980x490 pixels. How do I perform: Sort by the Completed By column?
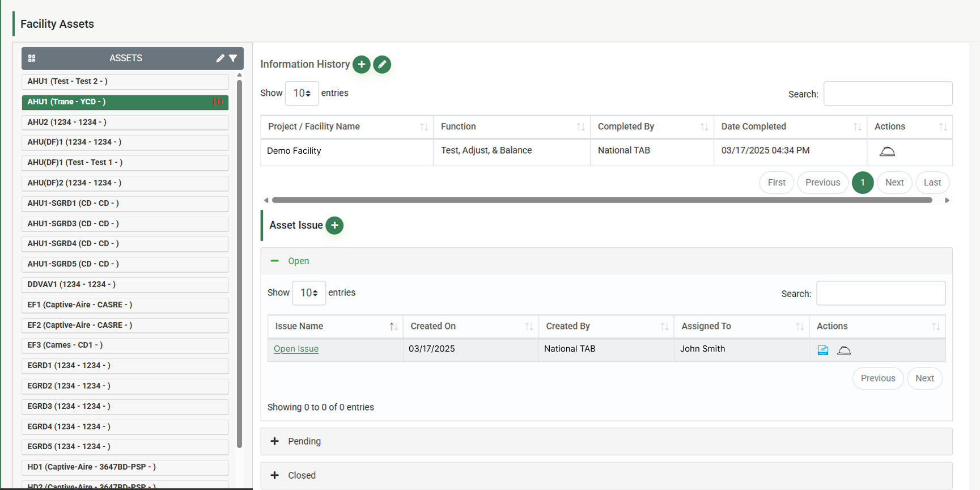pyautogui.click(x=652, y=126)
